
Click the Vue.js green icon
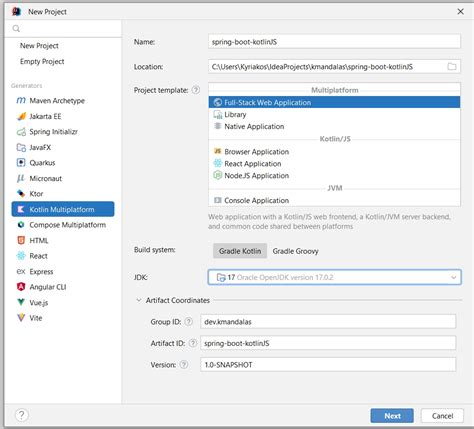(x=21, y=302)
